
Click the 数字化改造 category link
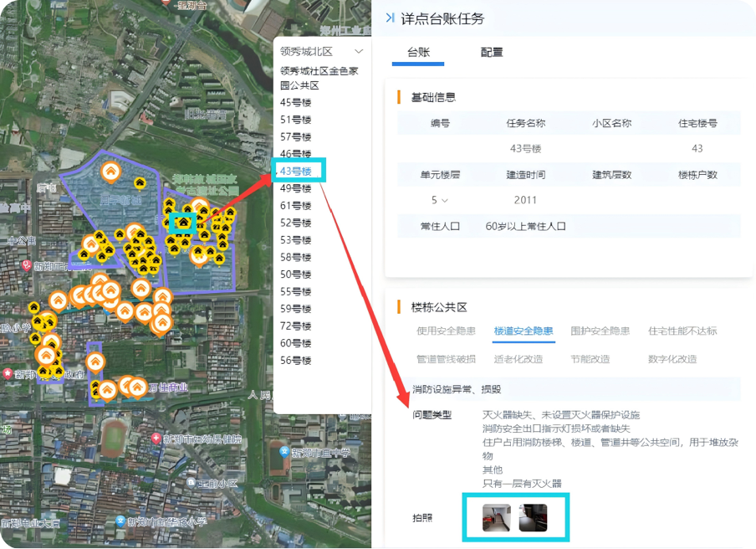tap(672, 359)
